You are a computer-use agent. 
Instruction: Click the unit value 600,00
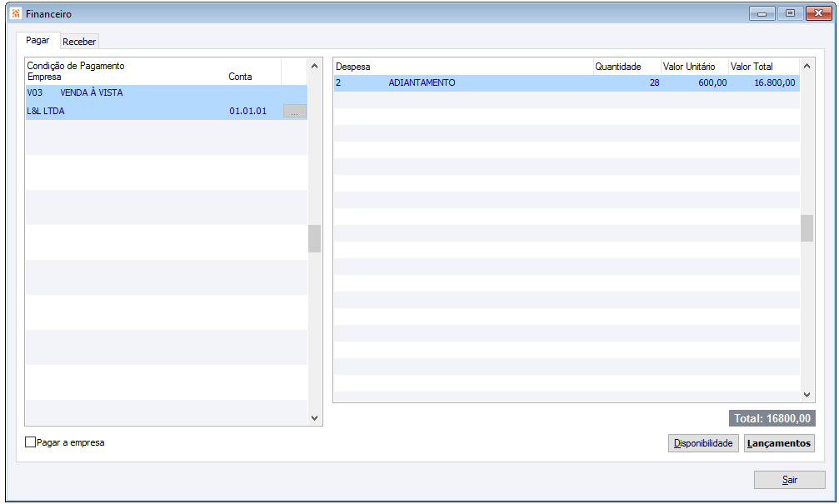[x=712, y=83]
